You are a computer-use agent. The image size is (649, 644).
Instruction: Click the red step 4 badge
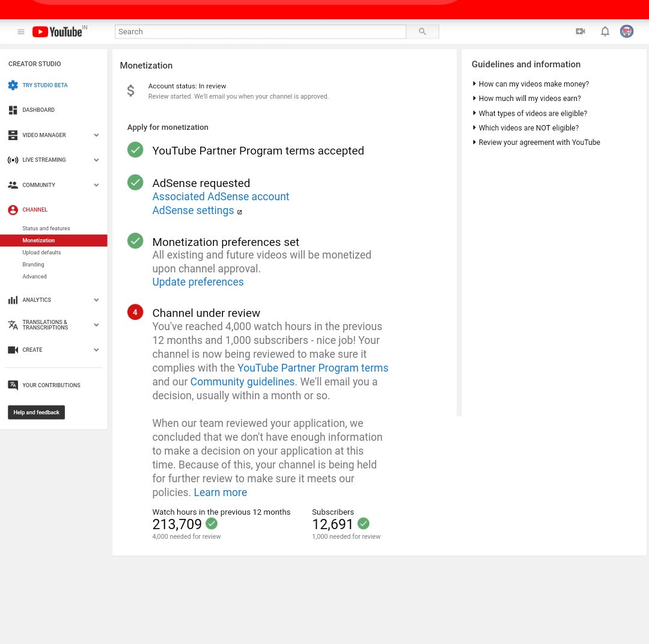(135, 312)
